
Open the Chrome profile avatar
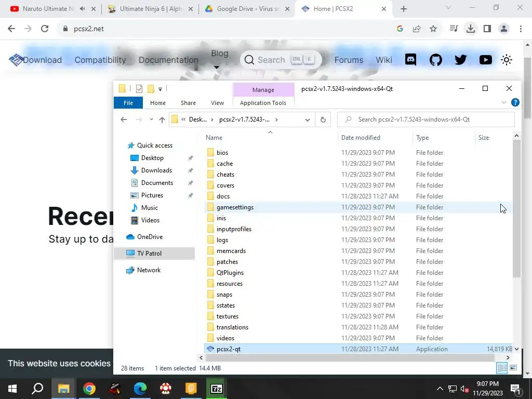(504, 29)
